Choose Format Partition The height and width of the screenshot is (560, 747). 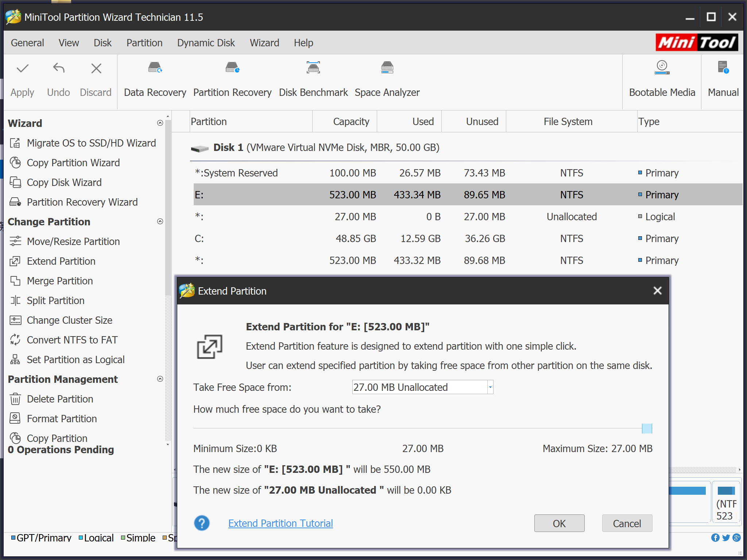click(x=53, y=419)
